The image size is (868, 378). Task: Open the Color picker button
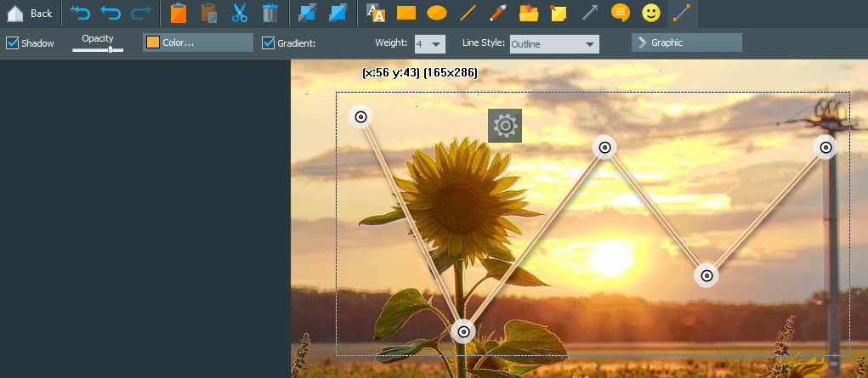coord(197,42)
